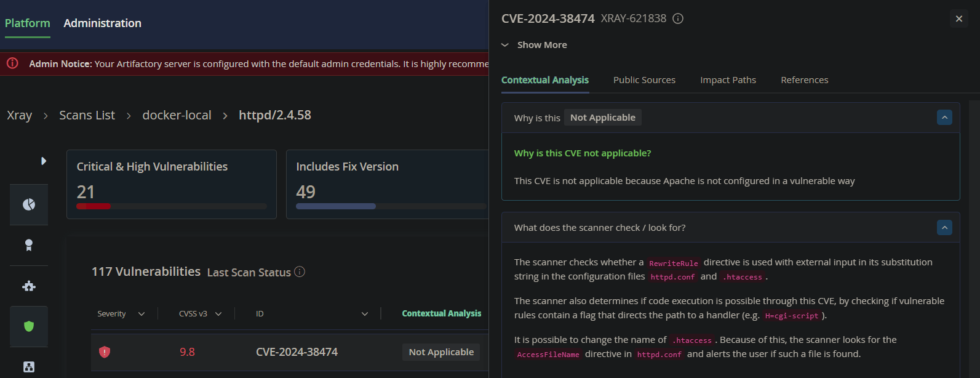The height and width of the screenshot is (378, 980).
Task: Click the Not Applicable label in the panel header
Action: pos(603,118)
